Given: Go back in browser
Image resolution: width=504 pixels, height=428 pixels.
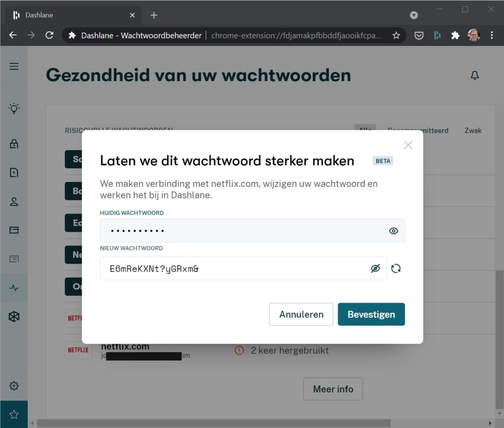Looking at the screenshot, I should pyautogui.click(x=13, y=35).
